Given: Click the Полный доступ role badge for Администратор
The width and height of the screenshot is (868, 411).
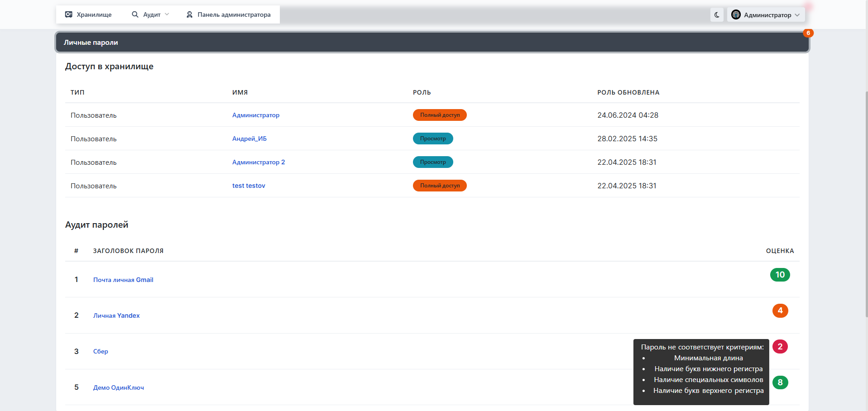Looking at the screenshot, I should click(440, 115).
